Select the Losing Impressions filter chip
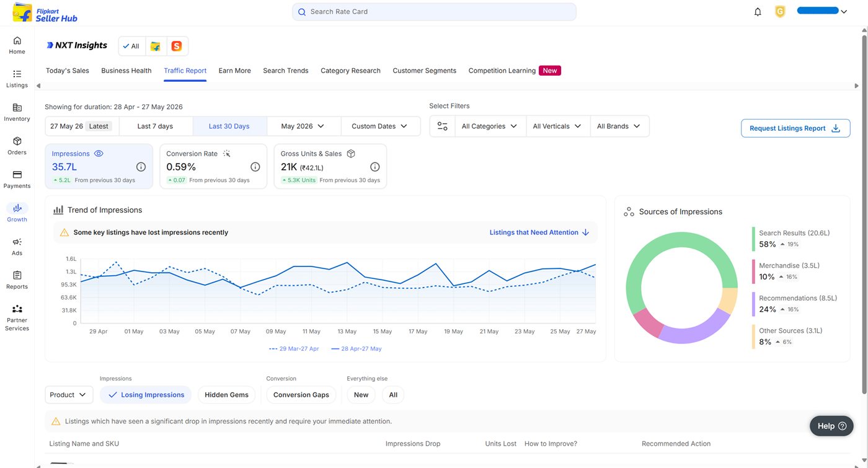 tap(146, 395)
